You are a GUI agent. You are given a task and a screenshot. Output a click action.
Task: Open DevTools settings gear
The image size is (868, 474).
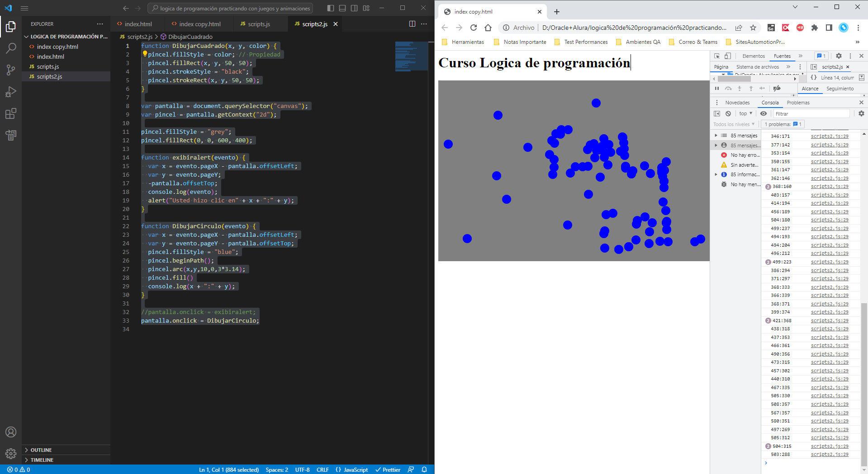pos(839,56)
